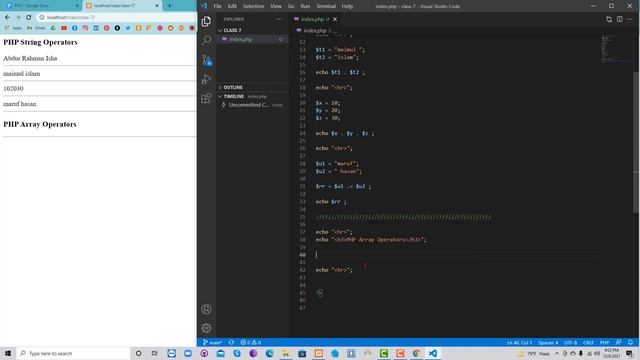
Task: Open a new browser tab with plus button
Action: tap(169, 6)
